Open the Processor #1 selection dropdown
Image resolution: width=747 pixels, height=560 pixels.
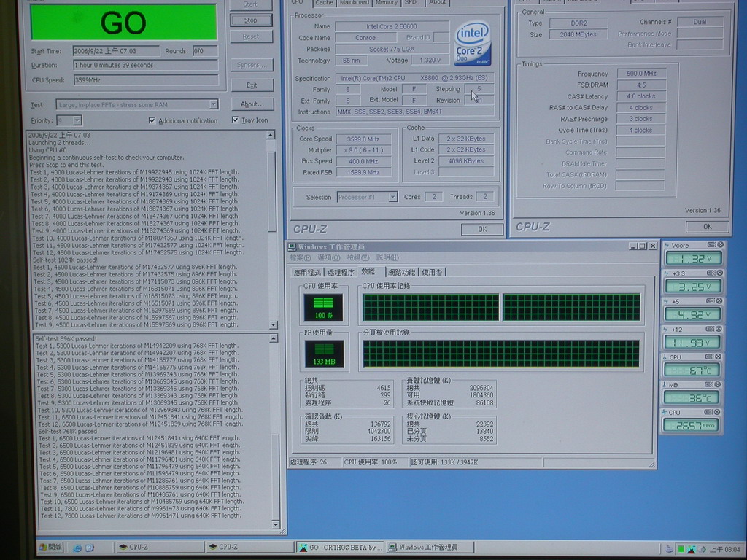tap(392, 197)
